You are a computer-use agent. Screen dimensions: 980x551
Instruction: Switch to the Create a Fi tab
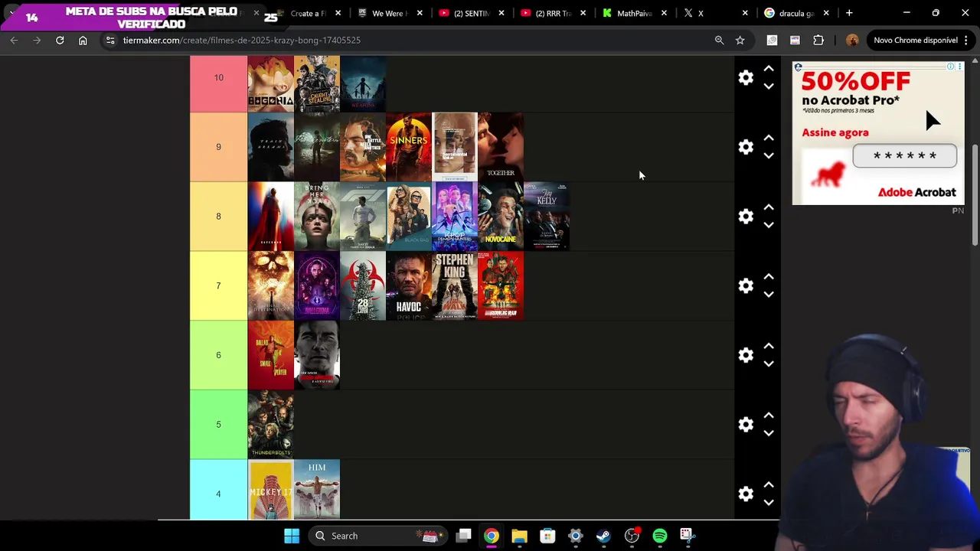click(x=308, y=13)
